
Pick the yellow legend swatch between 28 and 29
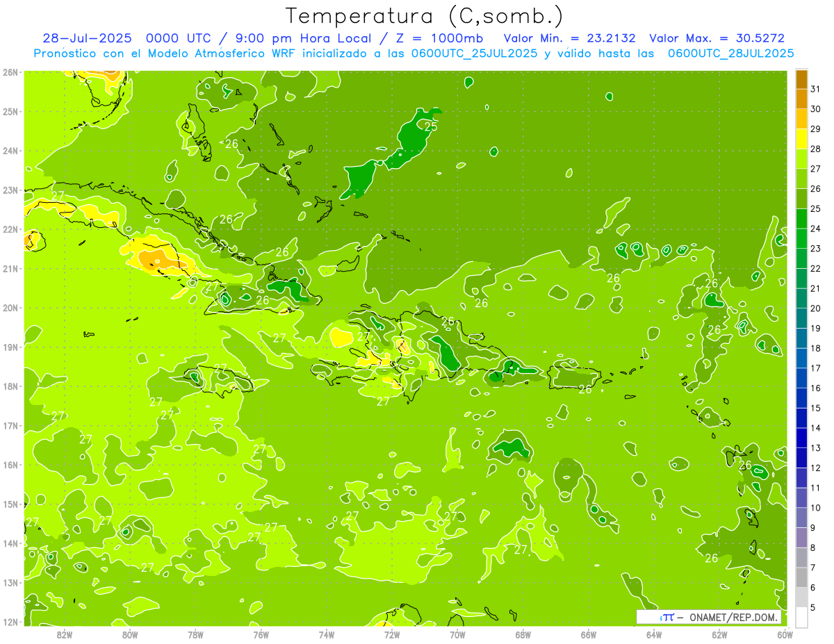tap(801, 138)
